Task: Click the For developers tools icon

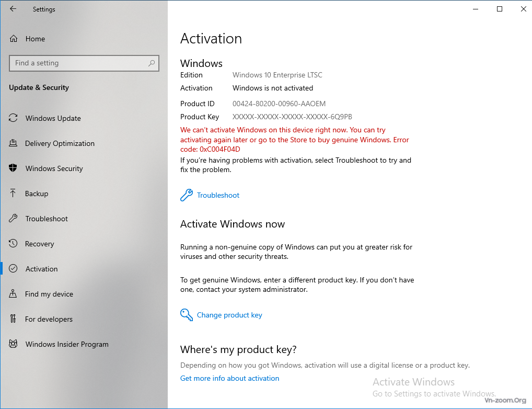Action: [13, 319]
